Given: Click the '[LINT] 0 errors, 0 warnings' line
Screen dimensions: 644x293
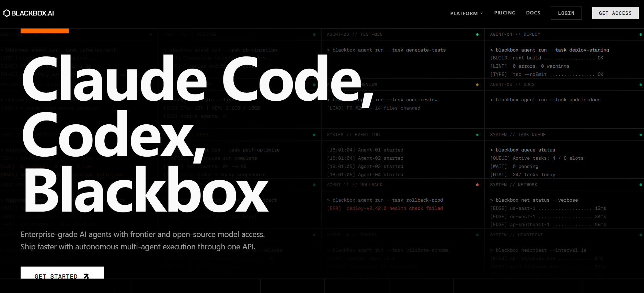Looking at the screenshot, I should (x=530, y=66).
